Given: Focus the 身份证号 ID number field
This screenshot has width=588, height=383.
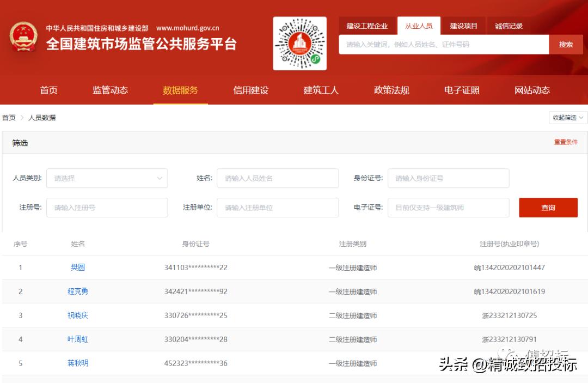Looking at the screenshot, I should [448, 178].
